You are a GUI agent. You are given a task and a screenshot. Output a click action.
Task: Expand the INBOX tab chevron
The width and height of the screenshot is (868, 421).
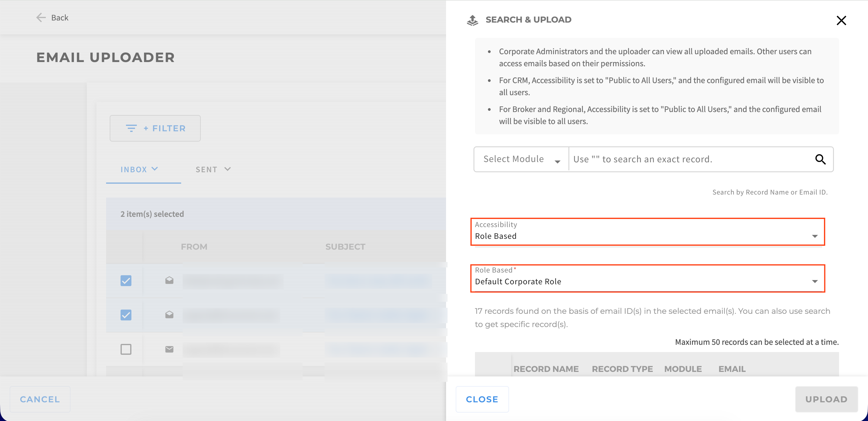click(x=155, y=169)
